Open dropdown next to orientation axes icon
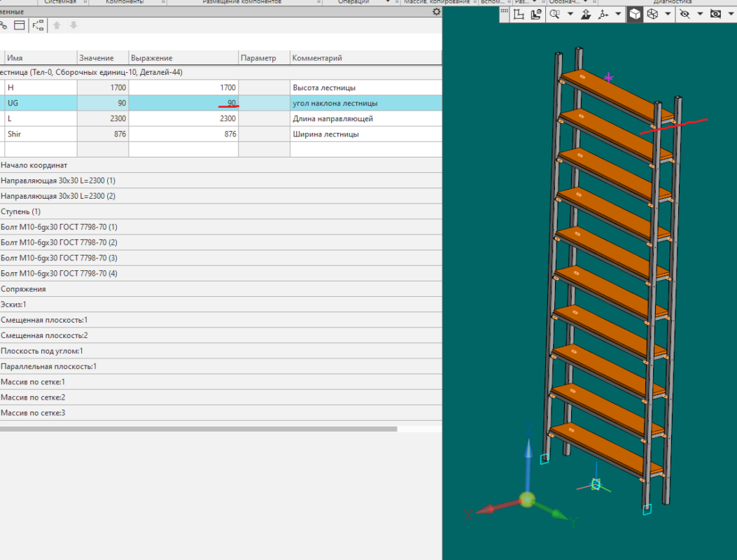Screen dimensions: 737x560 618,14
